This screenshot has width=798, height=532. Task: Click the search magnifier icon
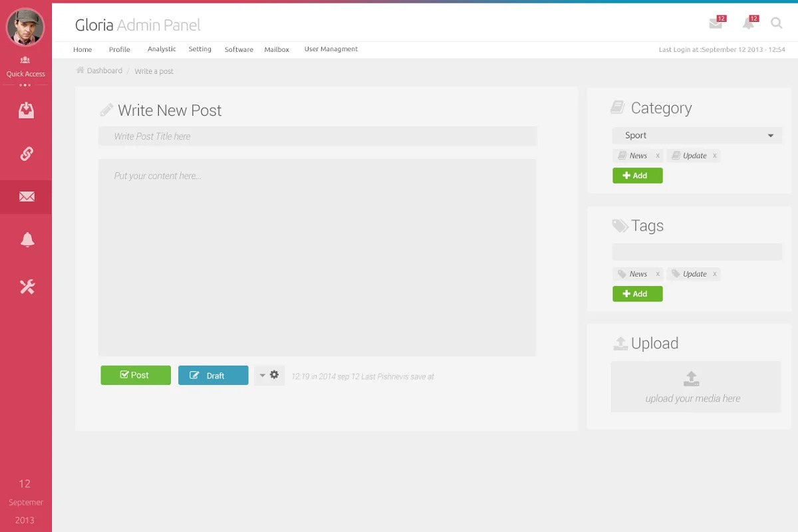tap(776, 23)
